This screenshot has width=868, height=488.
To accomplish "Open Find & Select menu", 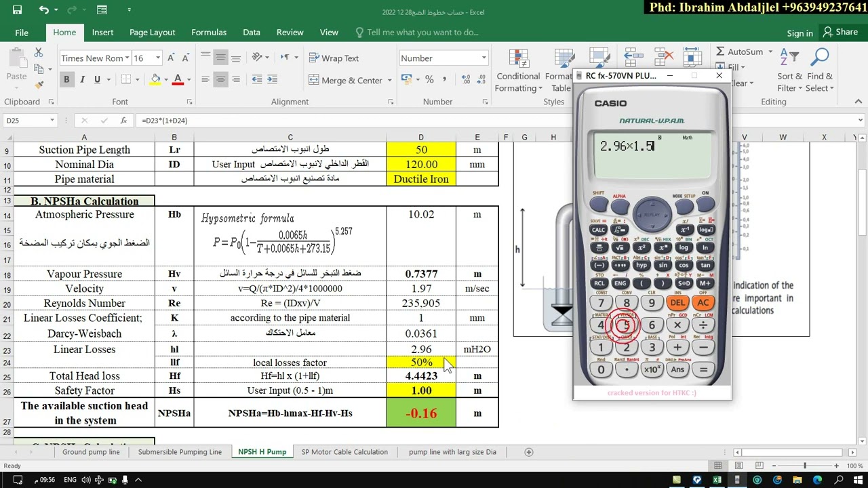I will [821, 70].
